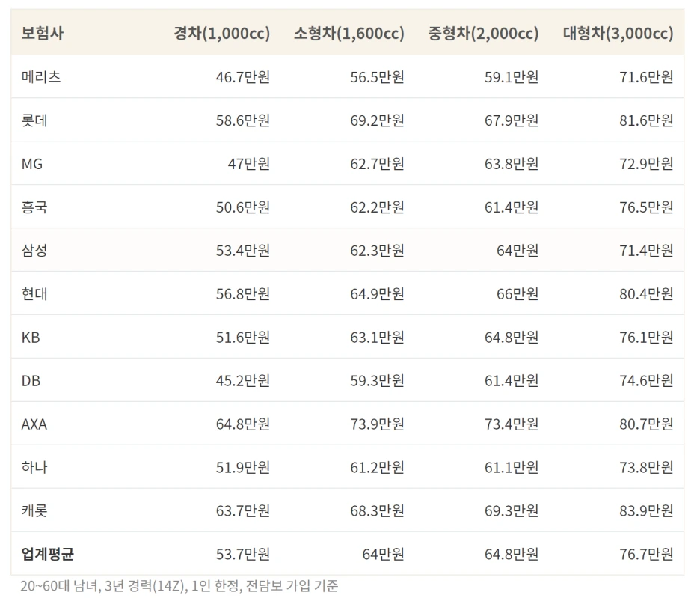Viewport: 700px width, 598px height.
Task: Click 캐롯 중형차 value 69.3만원
Action: 512,510
